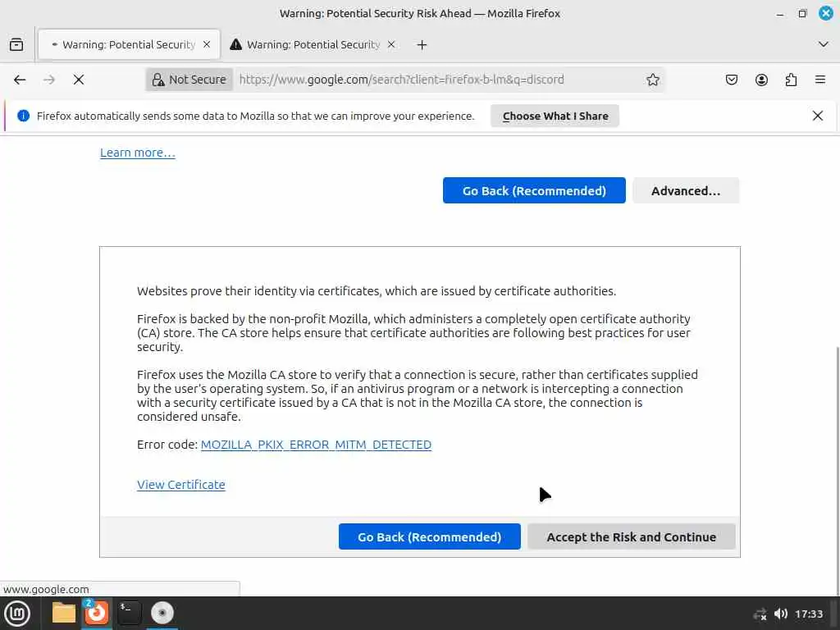Stop loading the page
The height and width of the screenshot is (630, 840).
click(x=79, y=80)
